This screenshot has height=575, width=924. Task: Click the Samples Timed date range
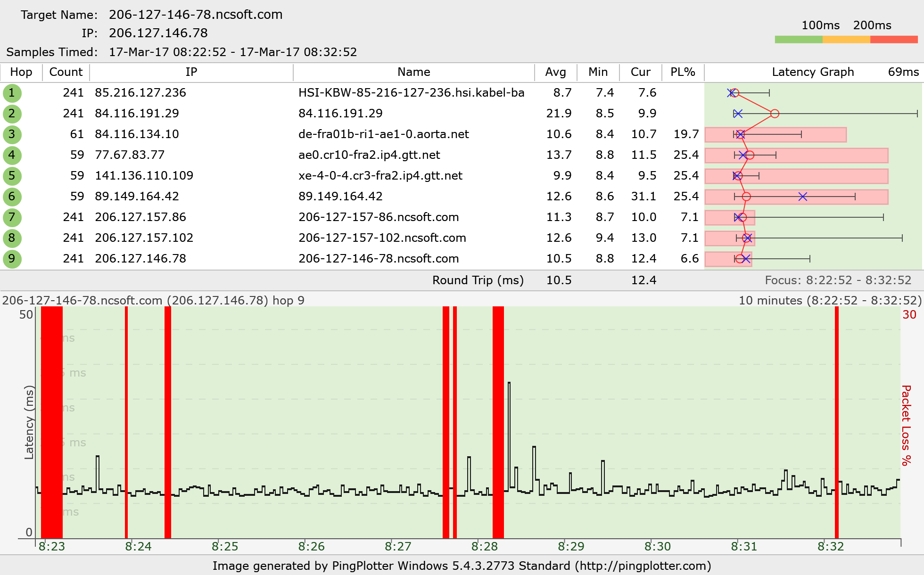[x=233, y=52]
